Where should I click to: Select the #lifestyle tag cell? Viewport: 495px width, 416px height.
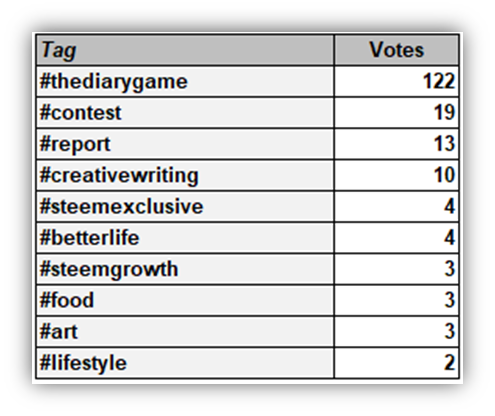pos(185,363)
